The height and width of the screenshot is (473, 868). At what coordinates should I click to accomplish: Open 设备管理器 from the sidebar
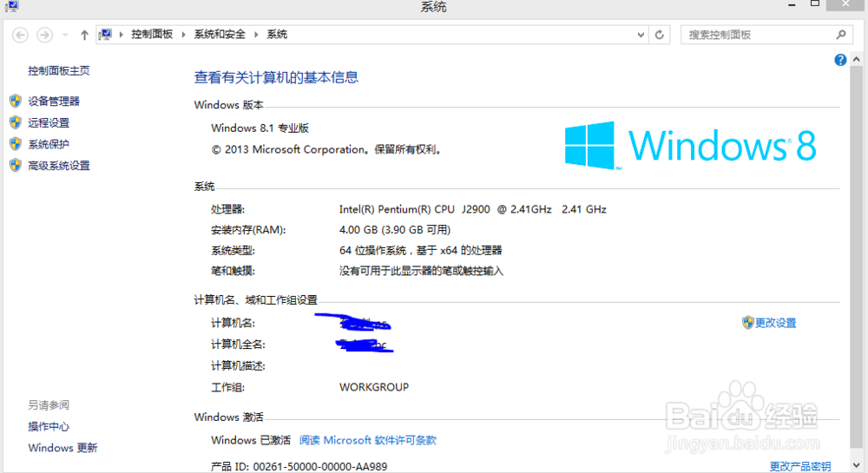click(x=54, y=102)
